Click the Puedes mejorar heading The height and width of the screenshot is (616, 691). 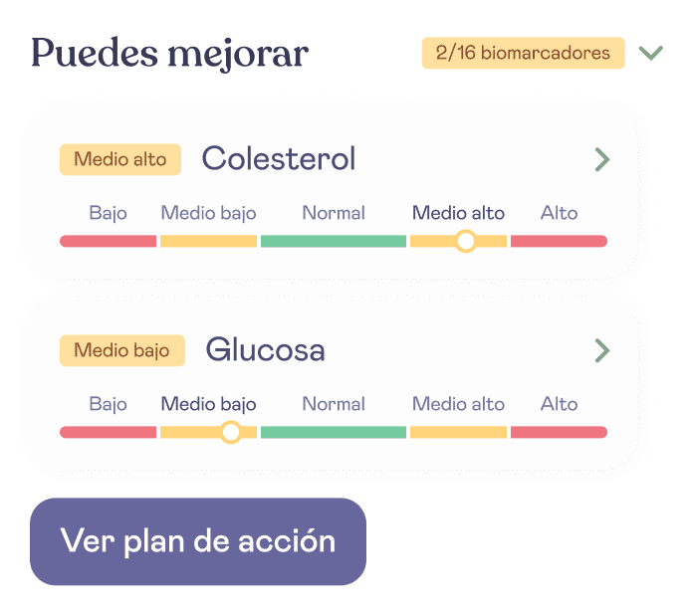pyautogui.click(x=169, y=54)
